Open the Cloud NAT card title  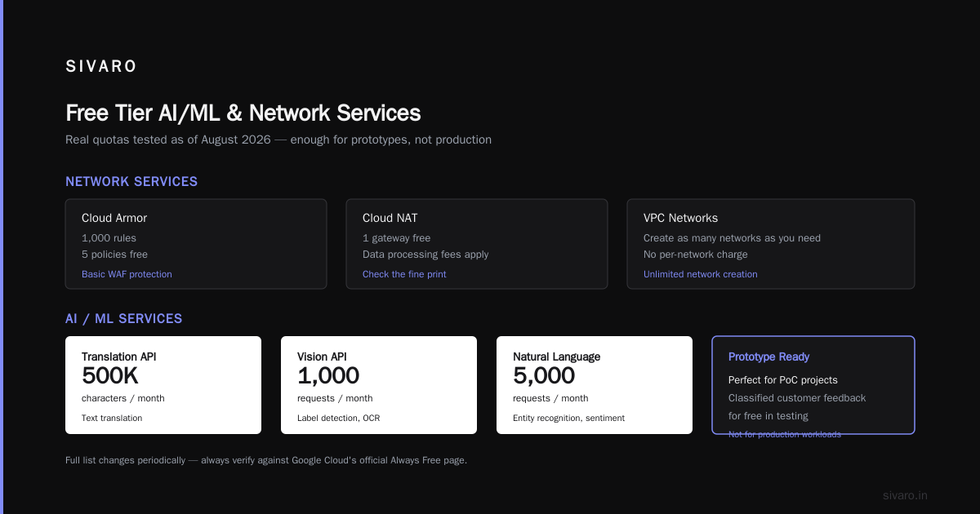click(x=390, y=218)
